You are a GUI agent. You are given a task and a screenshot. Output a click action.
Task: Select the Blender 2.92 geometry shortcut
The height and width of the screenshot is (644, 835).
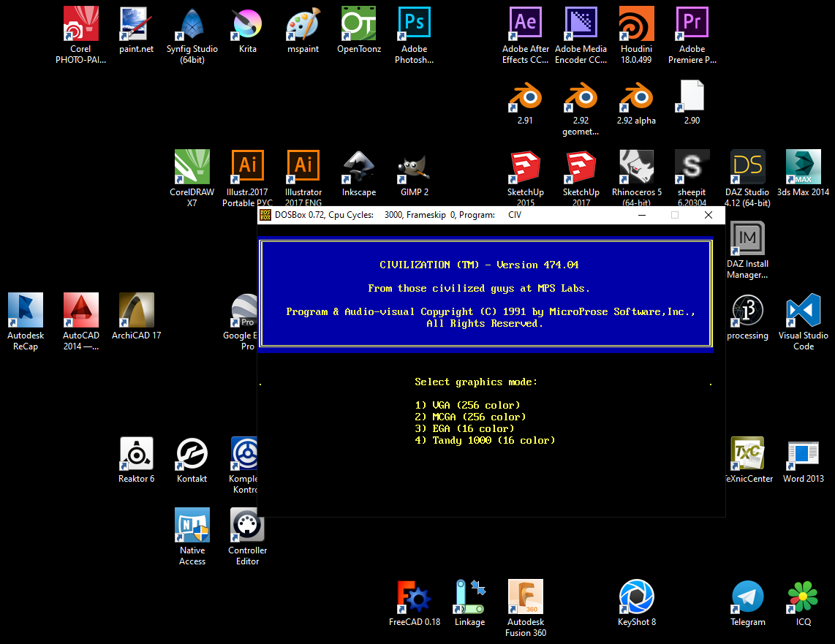[581, 96]
